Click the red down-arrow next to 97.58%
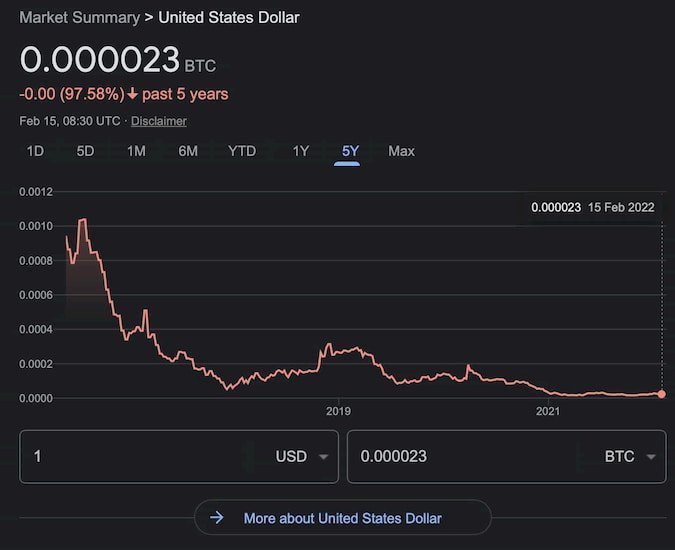 133,94
